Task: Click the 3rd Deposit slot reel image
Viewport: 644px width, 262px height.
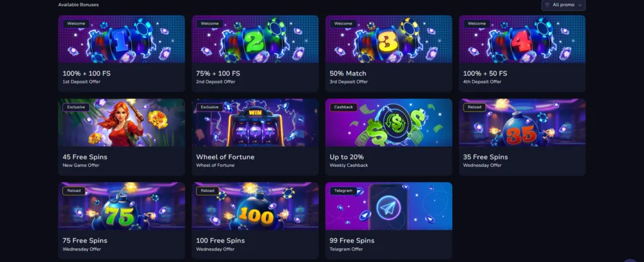Action: pos(389,40)
